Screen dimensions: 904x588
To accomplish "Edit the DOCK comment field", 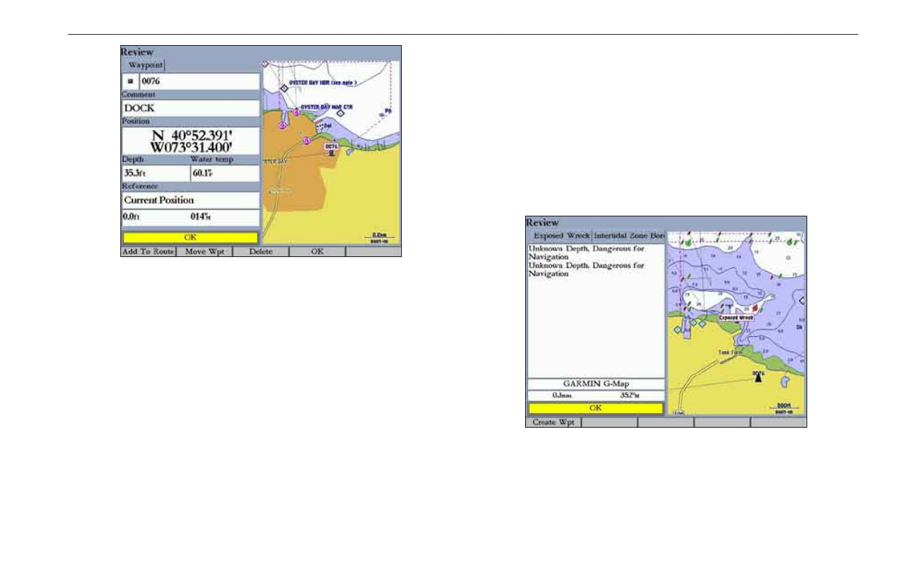I will 191,108.
